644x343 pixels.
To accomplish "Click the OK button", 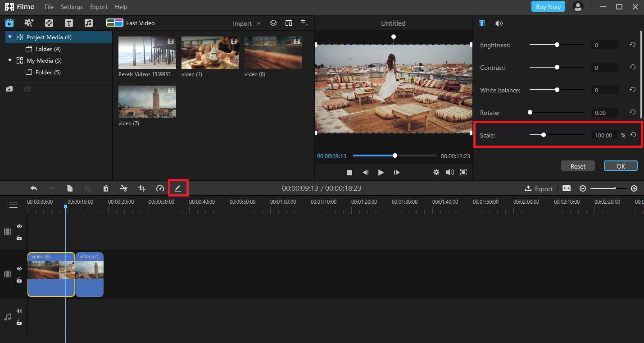I will (621, 166).
